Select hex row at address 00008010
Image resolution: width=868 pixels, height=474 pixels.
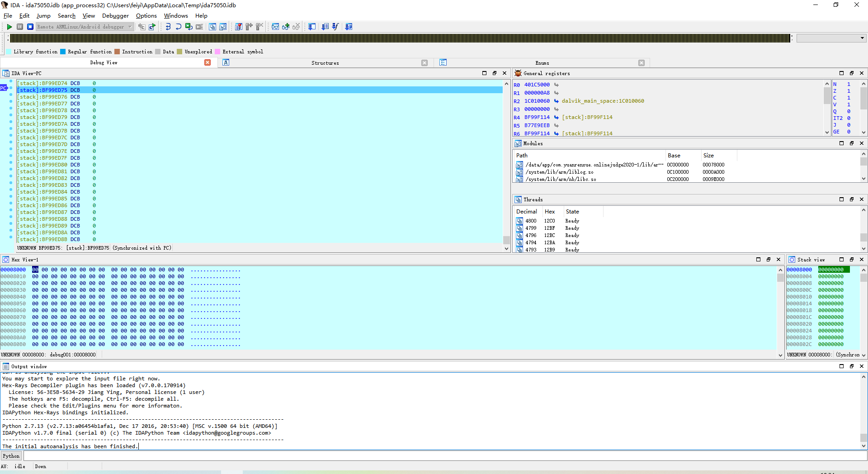coord(121,276)
